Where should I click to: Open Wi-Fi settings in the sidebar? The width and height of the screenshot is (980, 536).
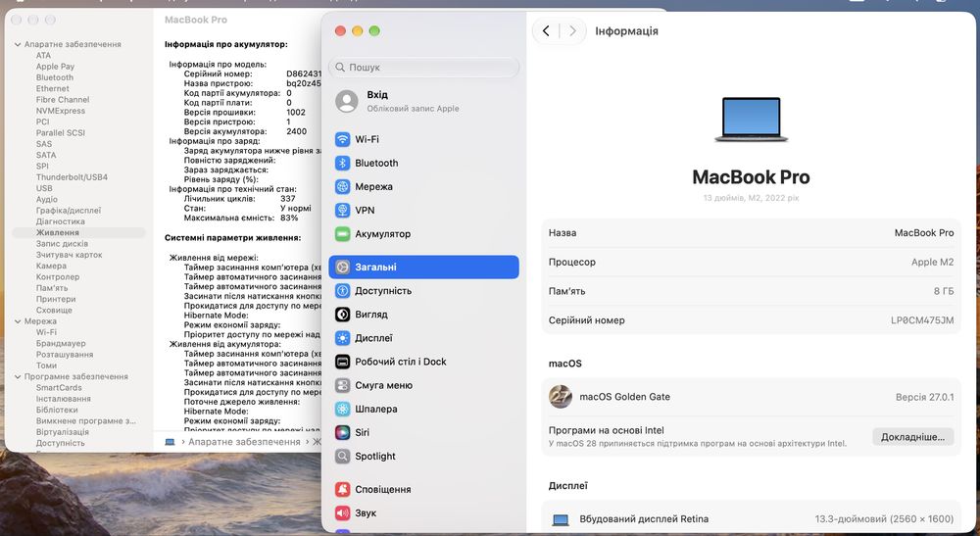click(x=423, y=139)
